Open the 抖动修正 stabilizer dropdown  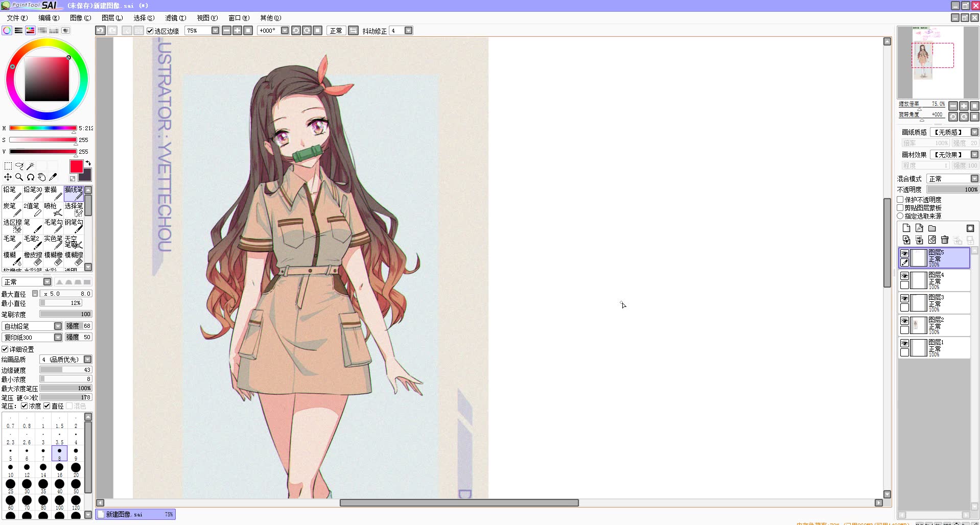[408, 31]
